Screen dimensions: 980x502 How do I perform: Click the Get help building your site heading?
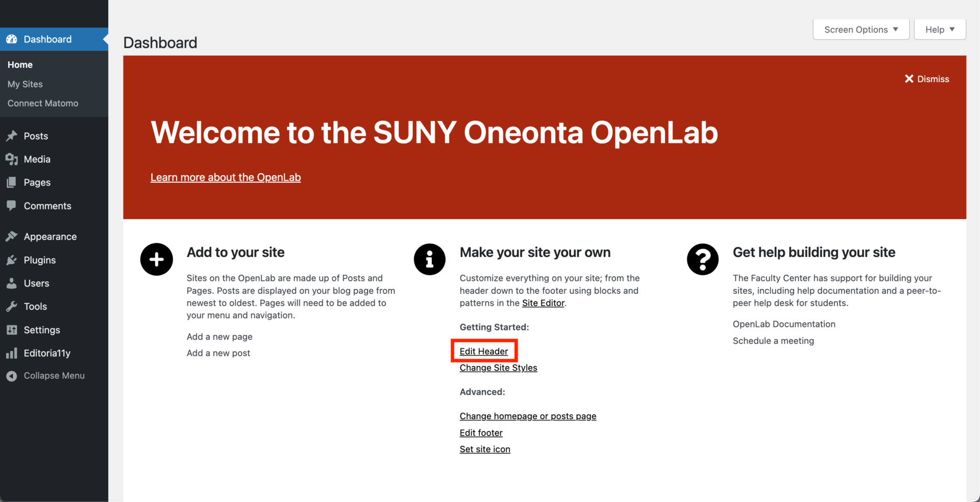(x=814, y=252)
